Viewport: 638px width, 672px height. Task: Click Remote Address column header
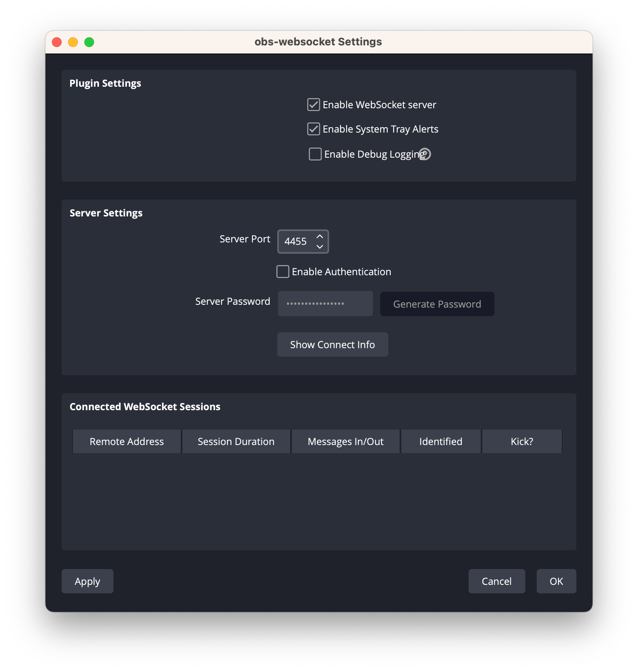click(x=127, y=441)
